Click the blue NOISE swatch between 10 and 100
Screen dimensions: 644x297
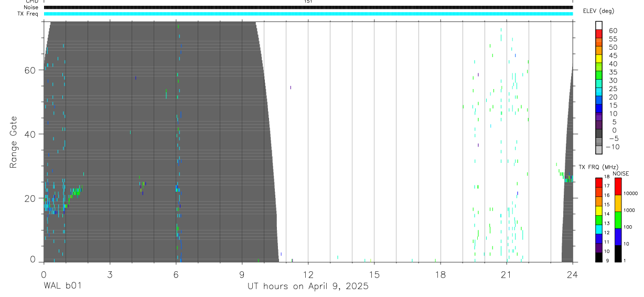(618, 237)
